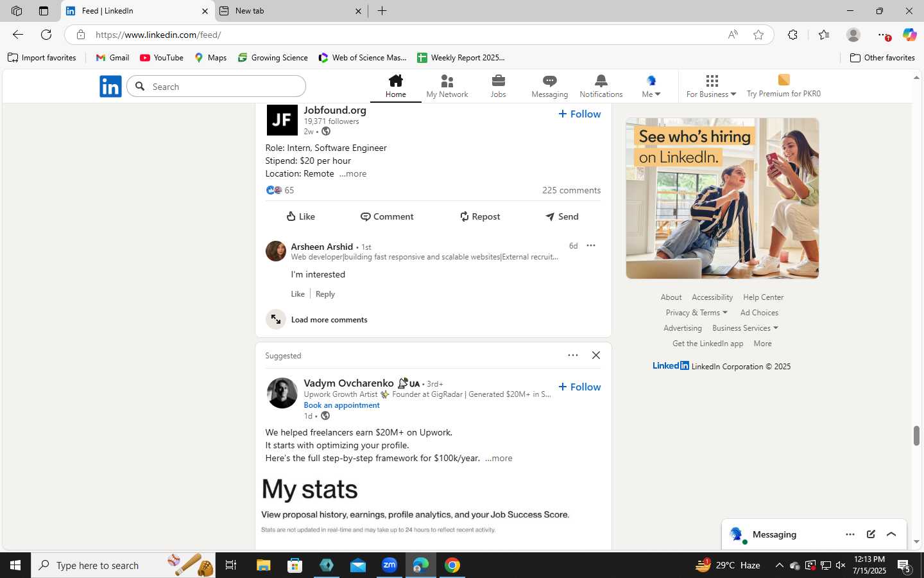Switch to the New tab browser tab

[x=291, y=11]
